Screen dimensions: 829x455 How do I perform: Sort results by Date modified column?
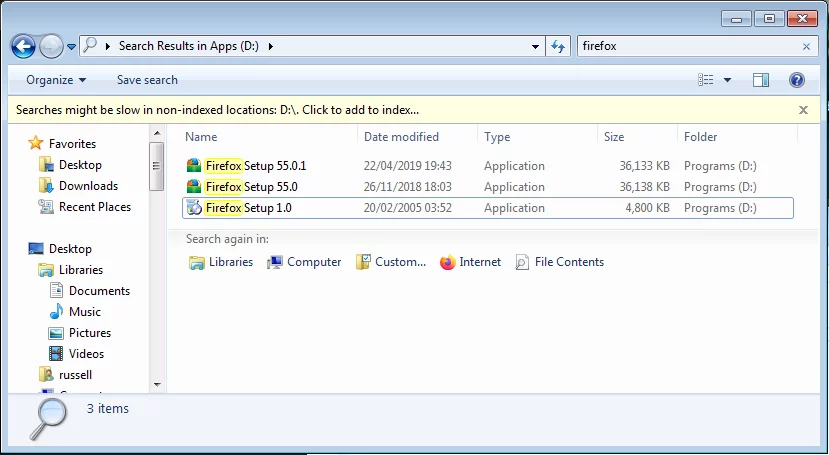[401, 137]
